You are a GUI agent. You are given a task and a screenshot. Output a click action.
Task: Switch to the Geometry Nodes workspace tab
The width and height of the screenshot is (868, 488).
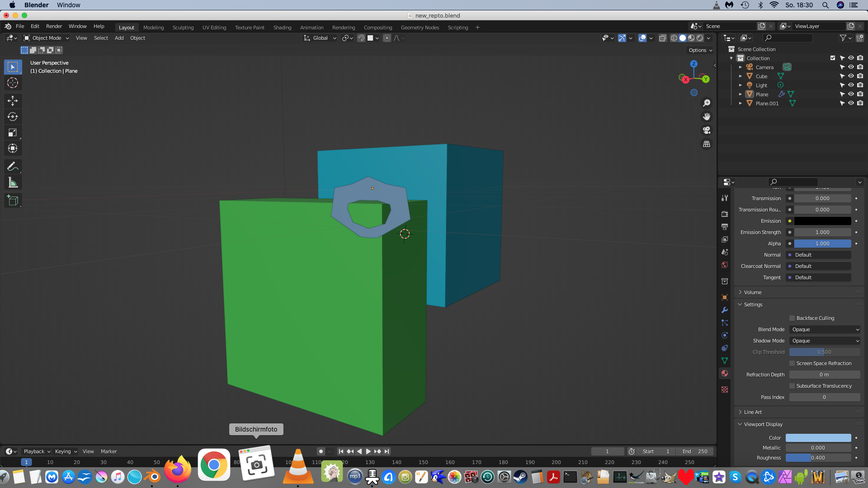point(420,28)
